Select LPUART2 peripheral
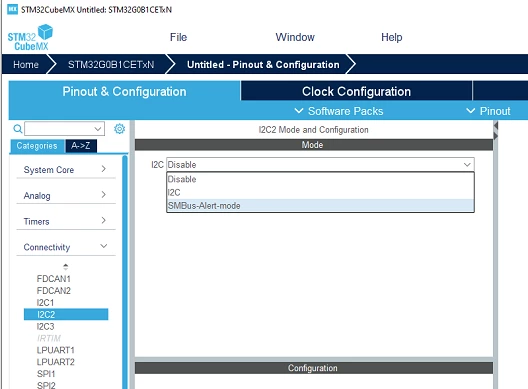Viewport: 528px width, 389px height. coord(55,362)
